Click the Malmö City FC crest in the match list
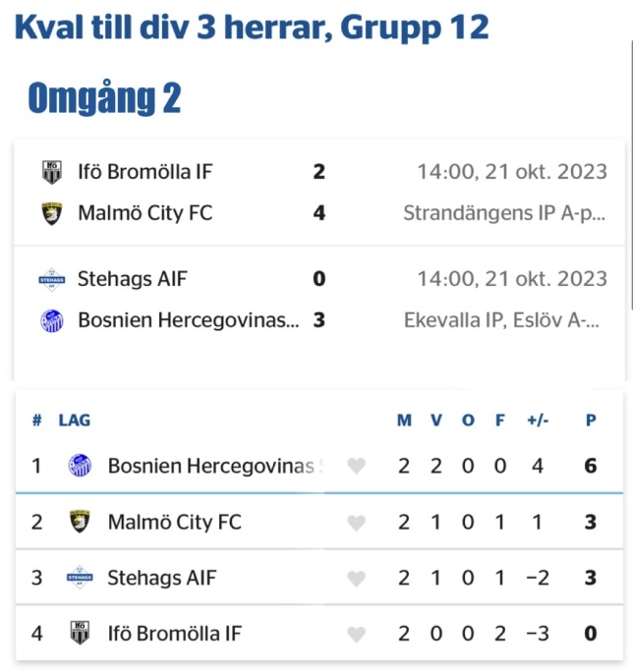 point(52,213)
